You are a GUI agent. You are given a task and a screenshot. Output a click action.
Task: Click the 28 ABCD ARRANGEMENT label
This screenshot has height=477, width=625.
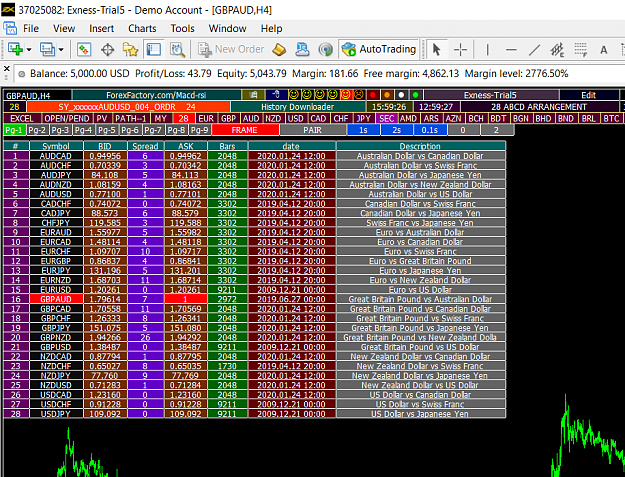point(539,107)
